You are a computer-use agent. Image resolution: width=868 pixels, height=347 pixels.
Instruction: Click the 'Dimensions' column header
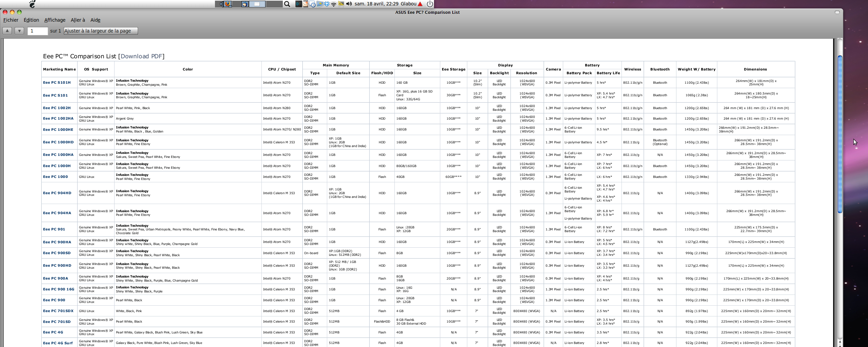[x=755, y=69]
